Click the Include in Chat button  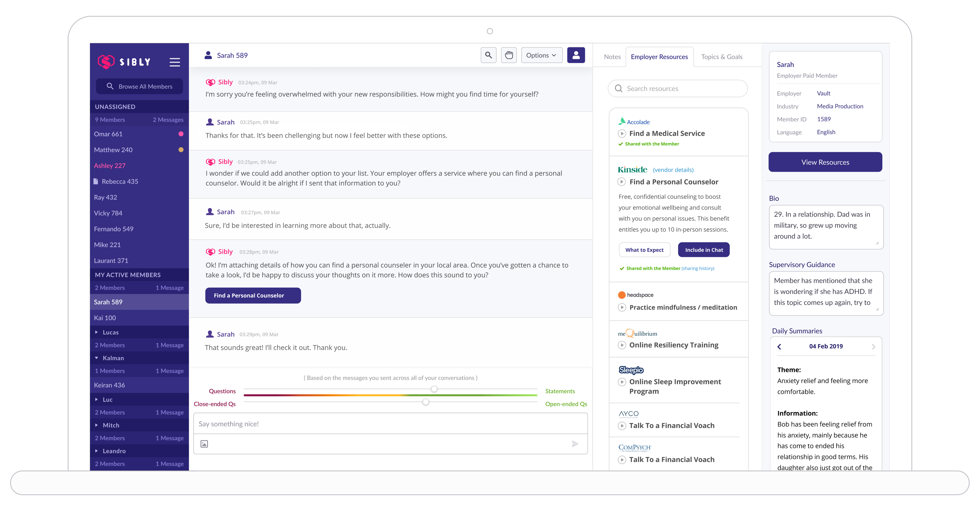[703, 250]
